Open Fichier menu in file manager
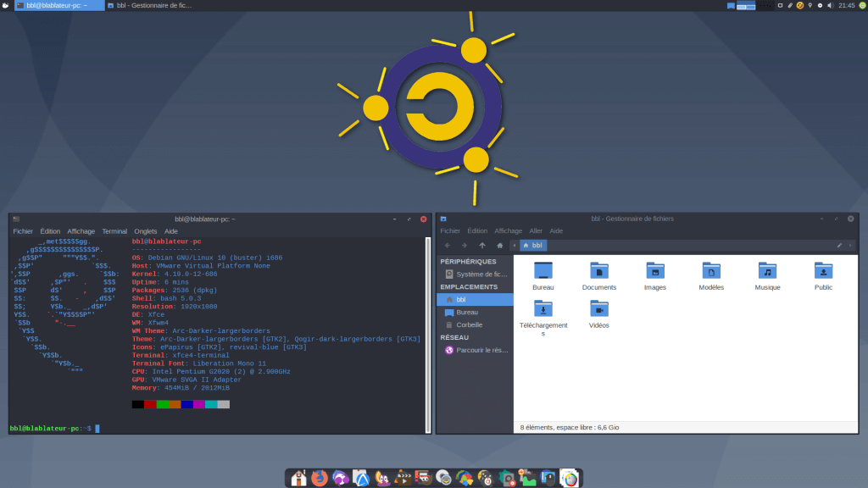 [x=450, y=230]
